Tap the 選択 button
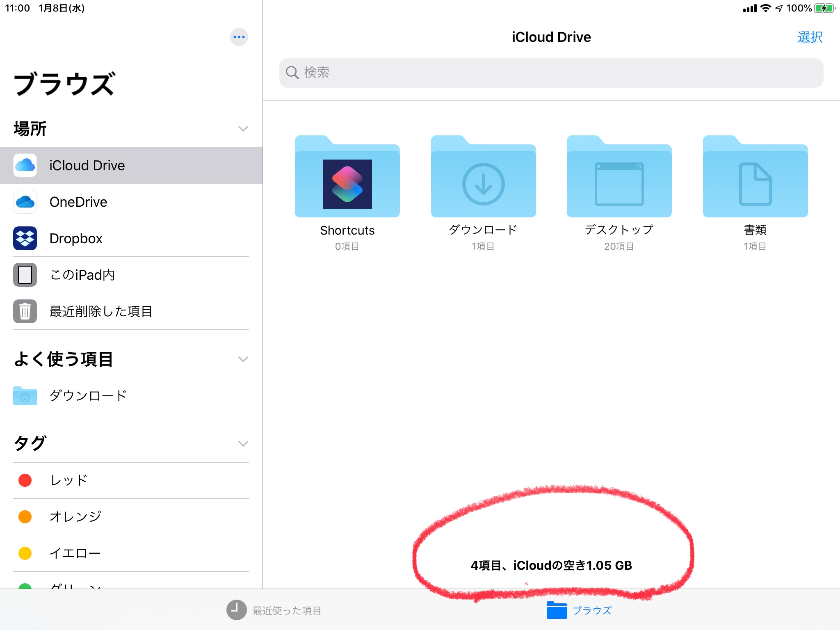 [810, 37]
